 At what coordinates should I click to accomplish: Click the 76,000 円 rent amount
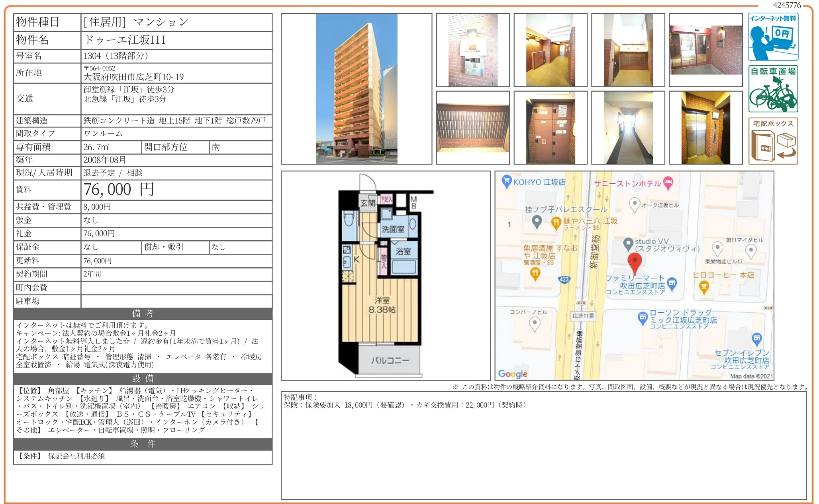(x=119, y=190)
